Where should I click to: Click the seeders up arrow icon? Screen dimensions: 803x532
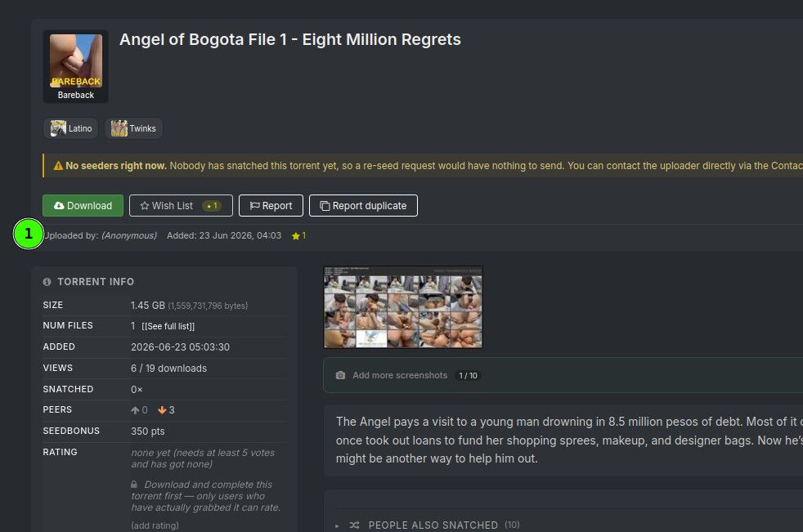135,410
